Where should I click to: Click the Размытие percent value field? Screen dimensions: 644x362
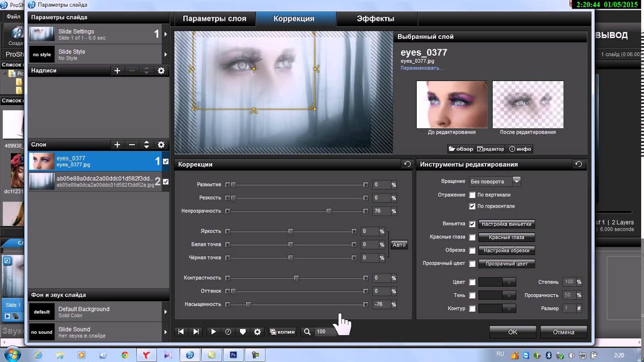(x=382, y=185)
